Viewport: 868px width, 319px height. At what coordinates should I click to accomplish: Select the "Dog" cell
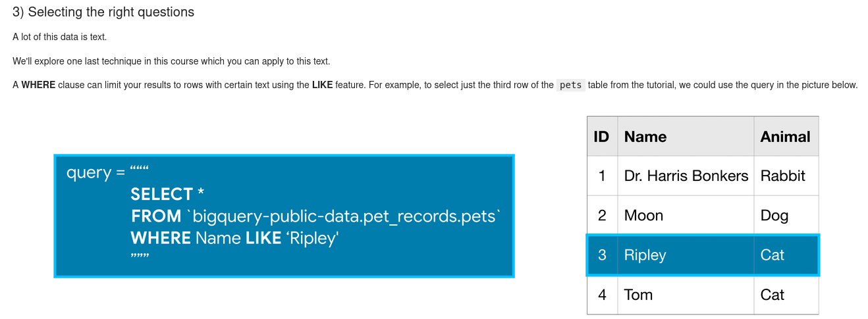click(774, 216)
